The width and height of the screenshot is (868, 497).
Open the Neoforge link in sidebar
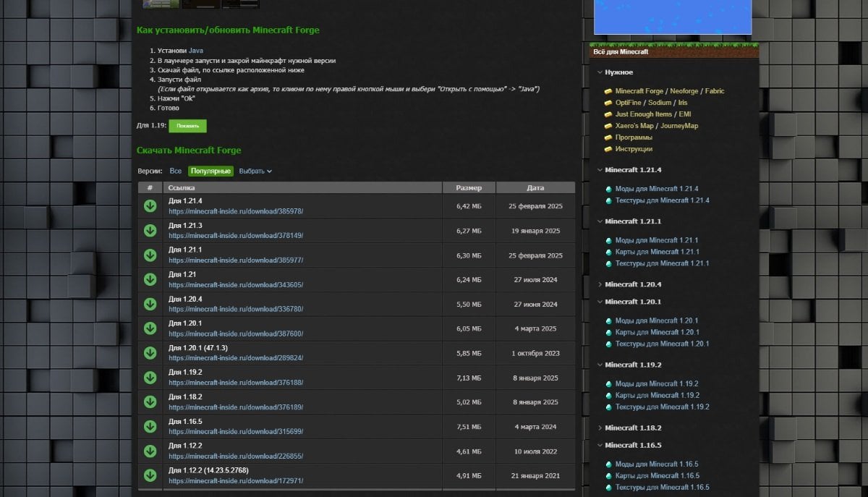coord(684,91)
